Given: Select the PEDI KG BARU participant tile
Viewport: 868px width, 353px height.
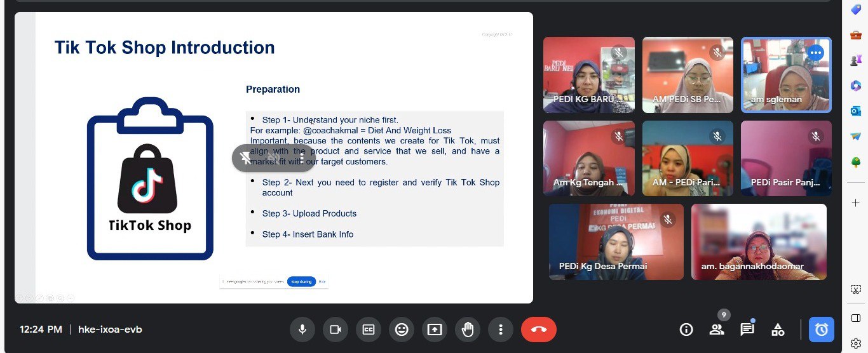Looking at the screenshot, I should [x=589, y=75].
